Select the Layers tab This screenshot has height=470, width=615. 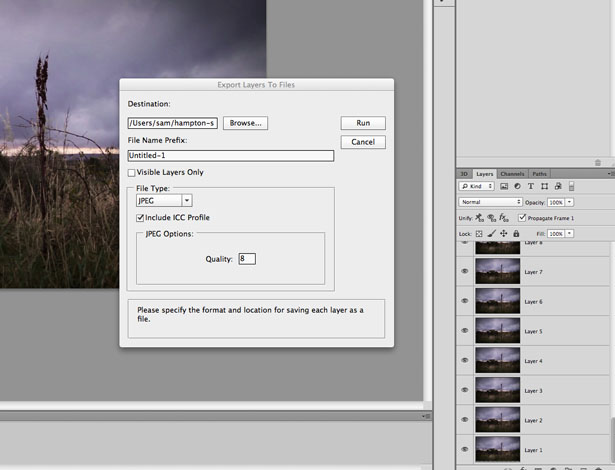484,174
